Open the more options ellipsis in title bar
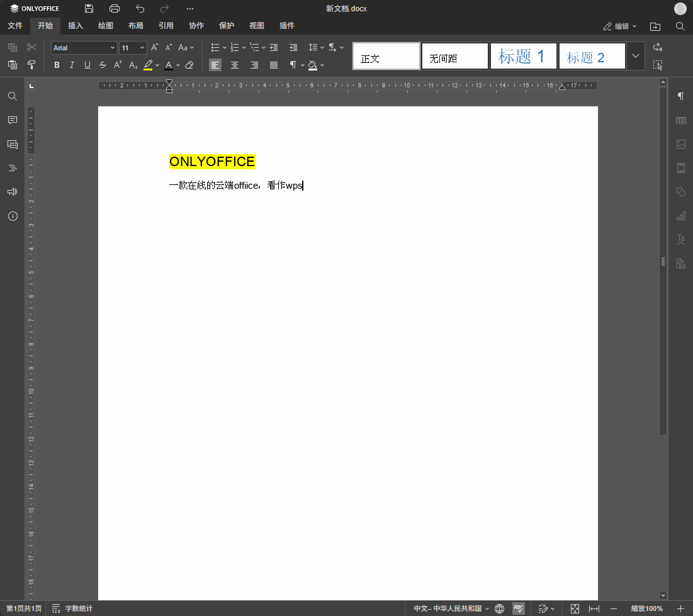This screenshot has height=616, width=693. point(190,8)
